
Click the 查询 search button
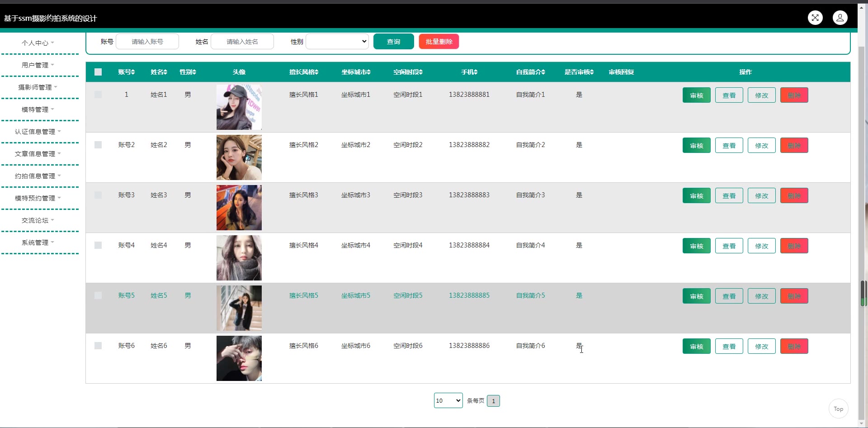click(393, 42)
